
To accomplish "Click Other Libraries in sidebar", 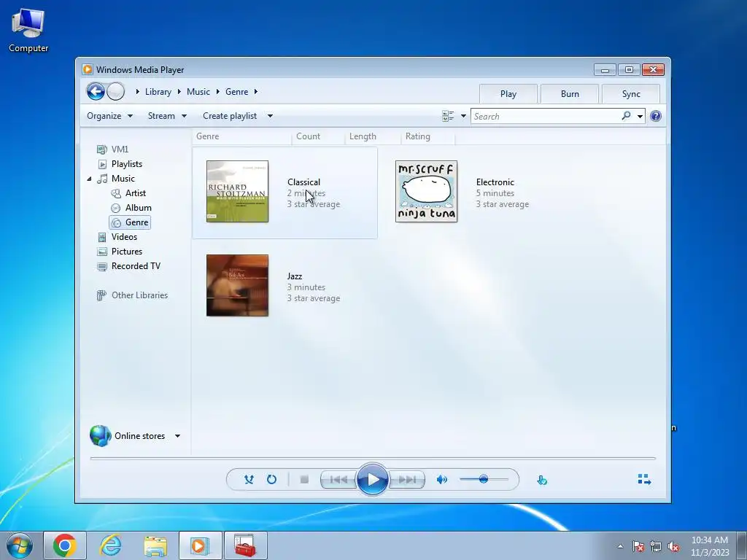I will [x=133, y=295].
